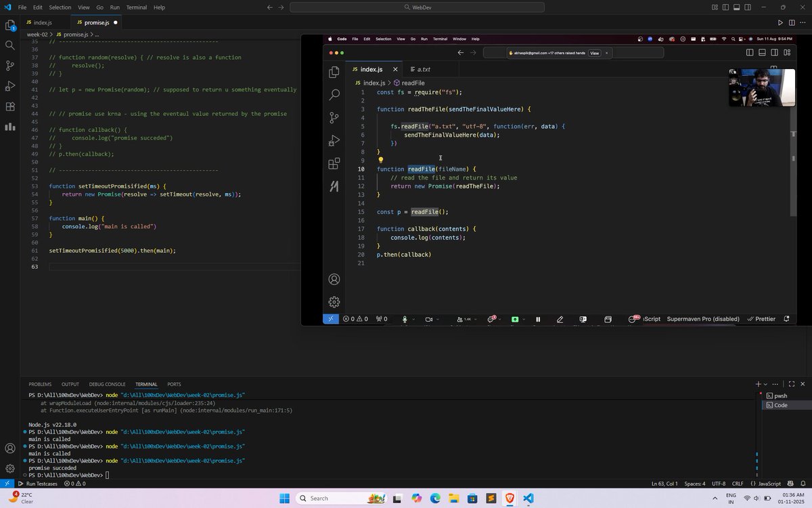Open the Run and Debug view
The width and height of the screenshot is (812, 508).
[10, 86]
